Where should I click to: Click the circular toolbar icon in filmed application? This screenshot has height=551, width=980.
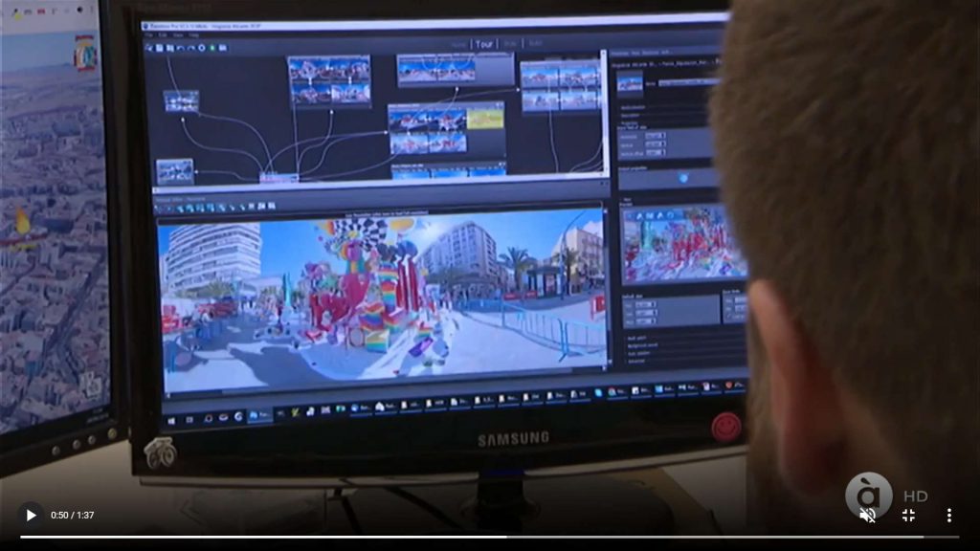(201, 48)
